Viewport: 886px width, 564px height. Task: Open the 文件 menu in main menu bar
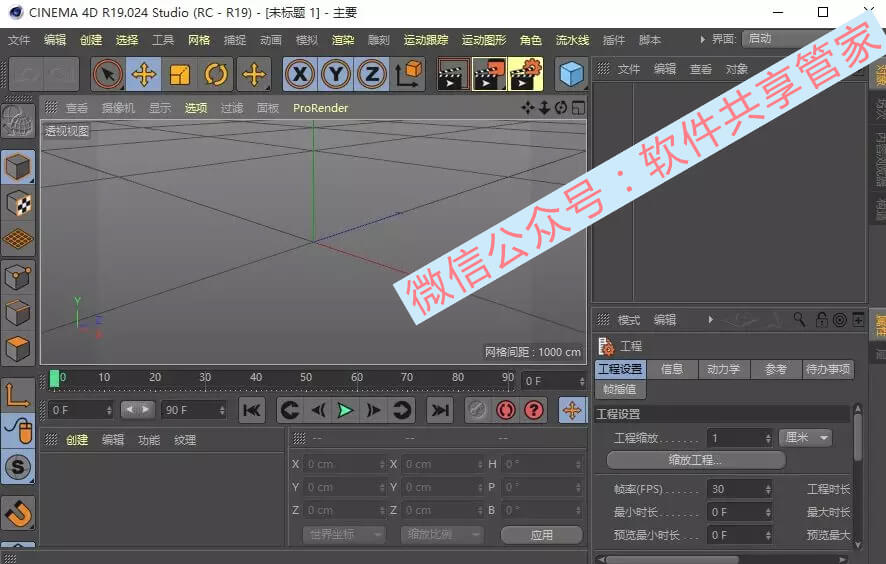[x=19, y=40]
